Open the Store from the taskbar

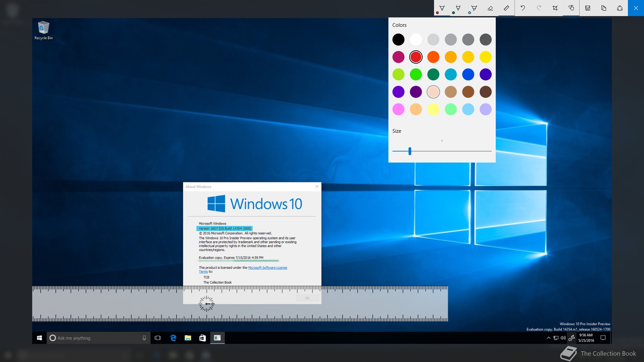(203, 338)
